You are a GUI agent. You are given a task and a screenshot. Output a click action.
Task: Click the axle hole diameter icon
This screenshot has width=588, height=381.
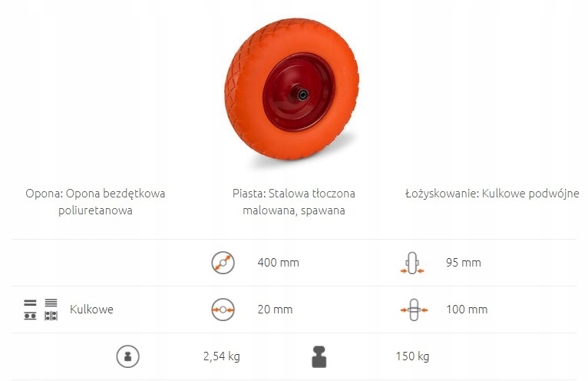coord(223,310)
